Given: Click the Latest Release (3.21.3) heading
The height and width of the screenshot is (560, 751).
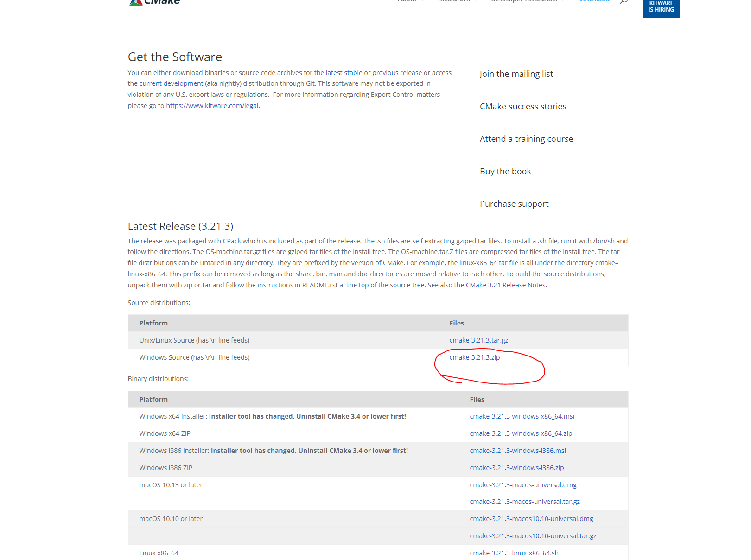Looking at the screenshot, I should pyautogui.click(x=180, y=226).
